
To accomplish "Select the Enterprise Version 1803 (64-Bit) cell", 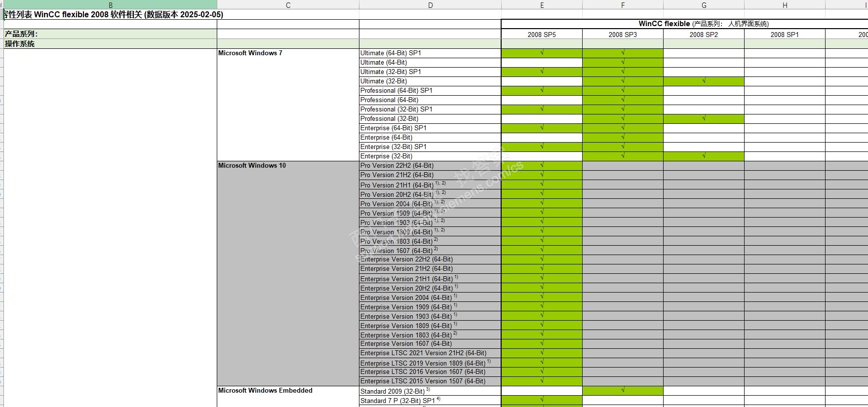I will pos(430,334).
